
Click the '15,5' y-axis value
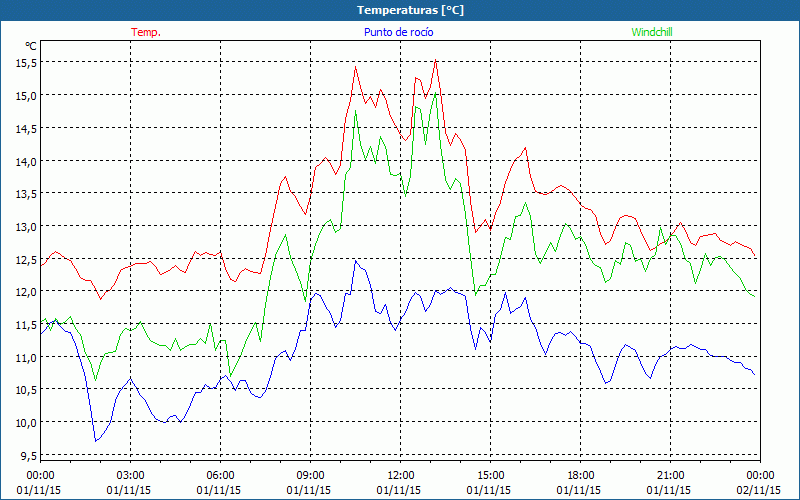(x=27, y=62)
